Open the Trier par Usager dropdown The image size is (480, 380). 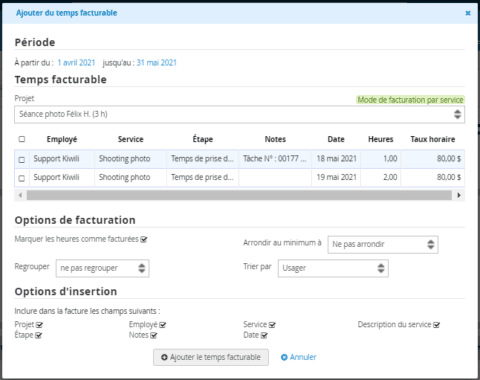click(333, 268)
